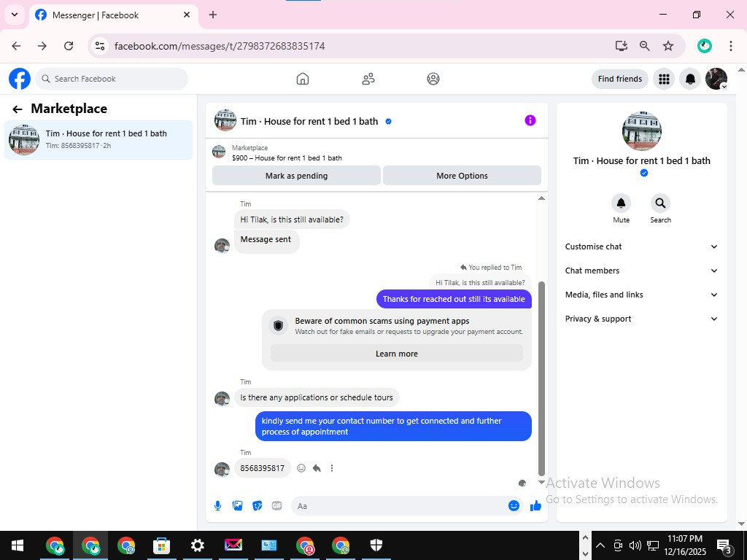Viewport: 747px width, 560px height.
Task: Click the 'kindly send me your contact number' message
Action: coord(393,426)
